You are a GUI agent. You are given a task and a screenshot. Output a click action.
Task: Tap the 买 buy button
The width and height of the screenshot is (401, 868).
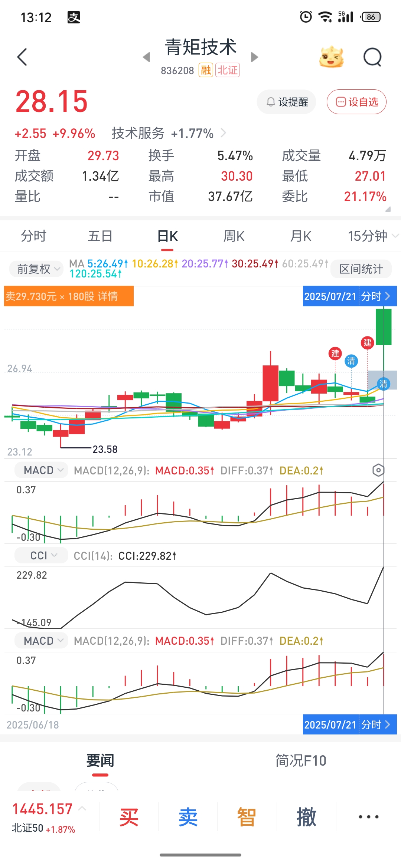point(129,817)
